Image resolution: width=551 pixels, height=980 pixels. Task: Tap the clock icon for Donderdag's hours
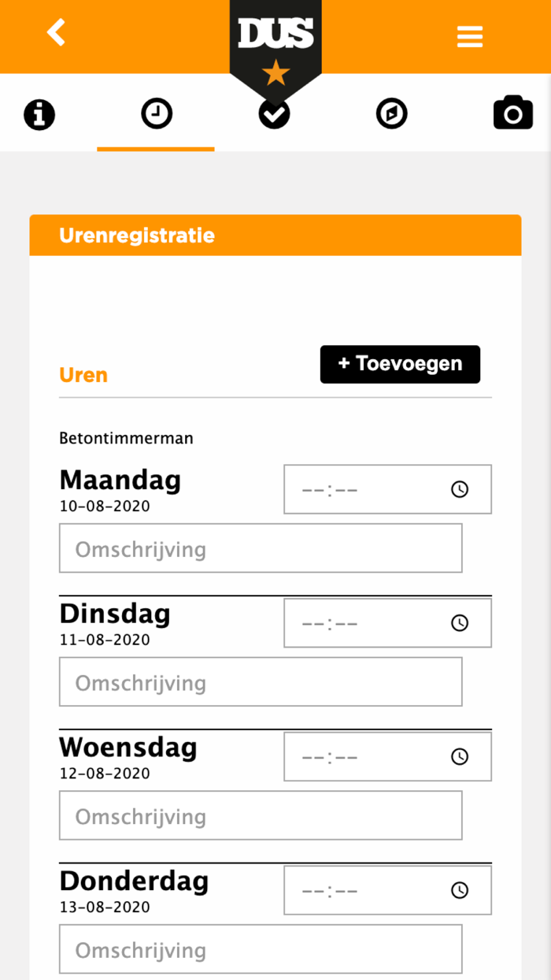coord(460,889)
